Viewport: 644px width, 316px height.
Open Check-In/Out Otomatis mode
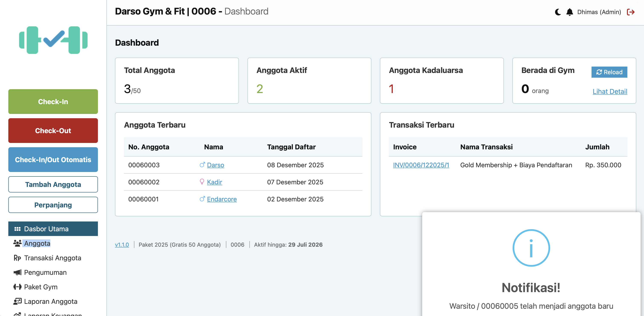[x=53, y=160]
